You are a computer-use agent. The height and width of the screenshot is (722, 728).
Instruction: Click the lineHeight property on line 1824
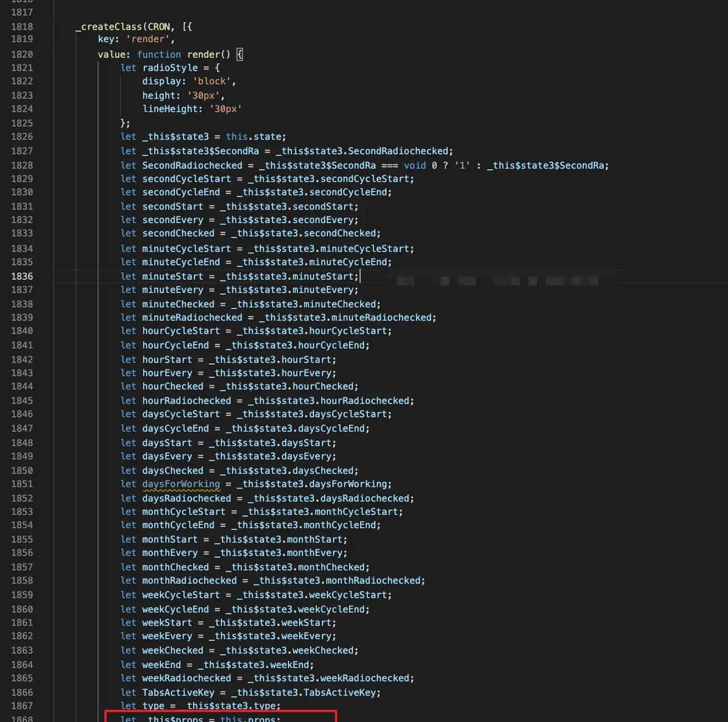click(172, 109)
